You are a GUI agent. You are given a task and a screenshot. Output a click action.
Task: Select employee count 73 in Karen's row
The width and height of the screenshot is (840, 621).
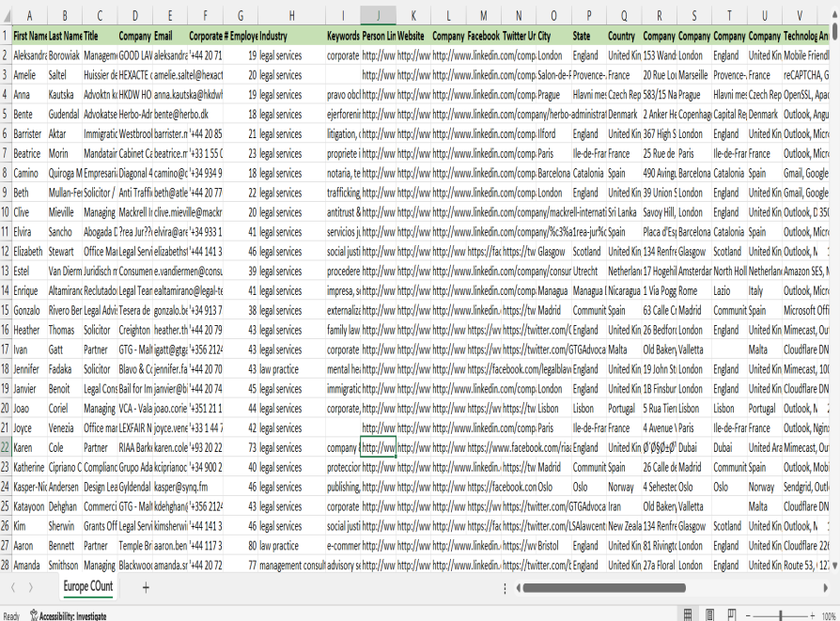[241, 447]
